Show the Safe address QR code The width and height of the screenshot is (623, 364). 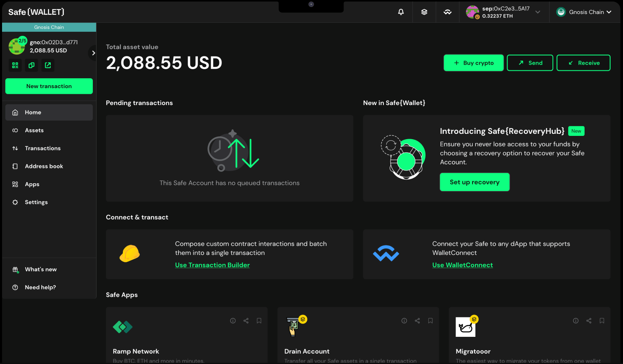tap(15, 65)
